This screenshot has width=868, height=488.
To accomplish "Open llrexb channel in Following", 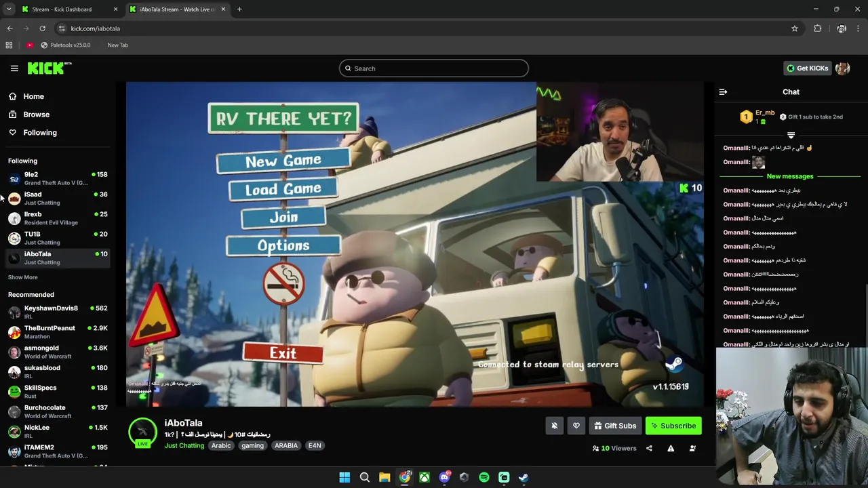I will pyautogui.click(x=58, y=218).
